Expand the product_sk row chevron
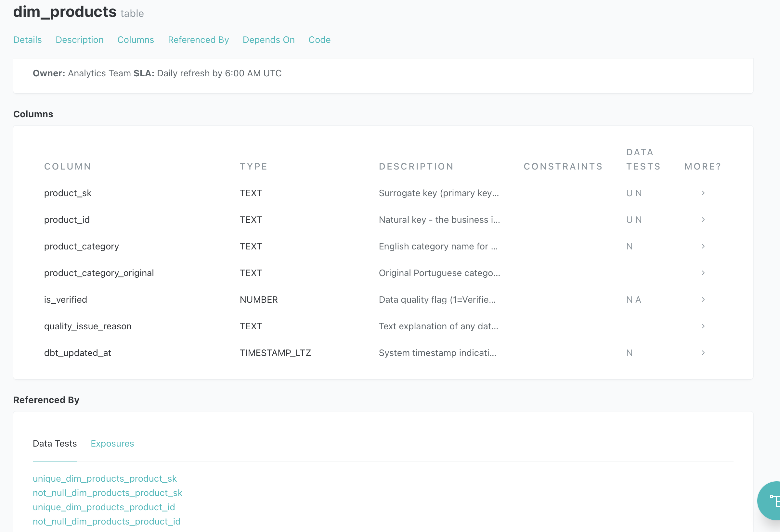This screenshot has height=532, width=780. click(703, 193)
